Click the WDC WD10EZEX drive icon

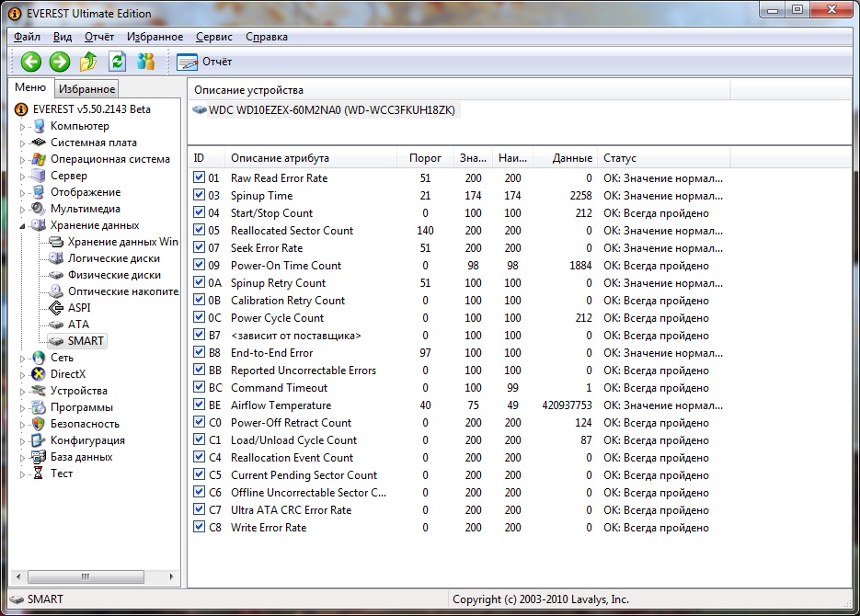coord(200,110)
